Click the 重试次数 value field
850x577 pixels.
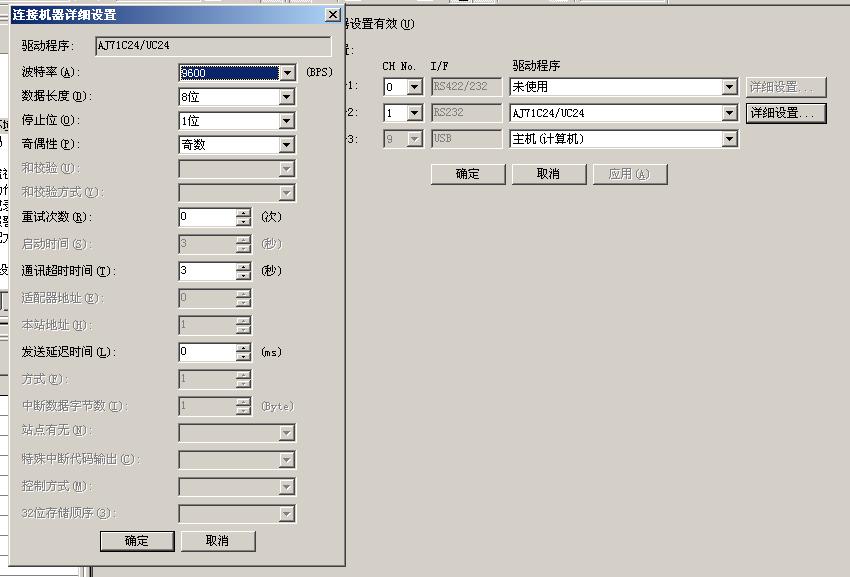tap(206, 217)
